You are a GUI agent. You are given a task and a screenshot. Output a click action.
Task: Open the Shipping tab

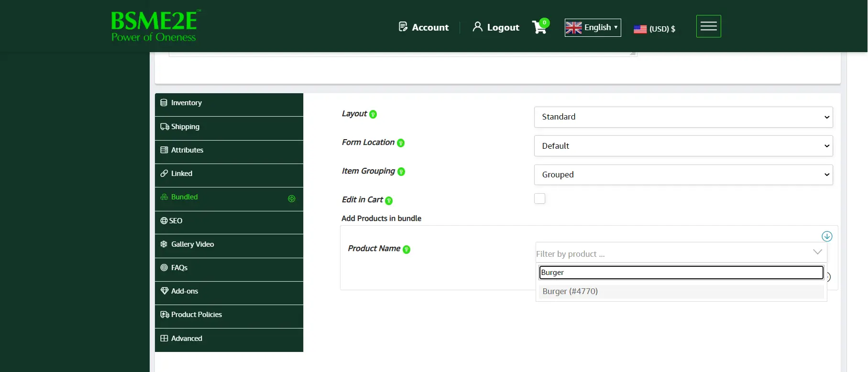(229, 128)
